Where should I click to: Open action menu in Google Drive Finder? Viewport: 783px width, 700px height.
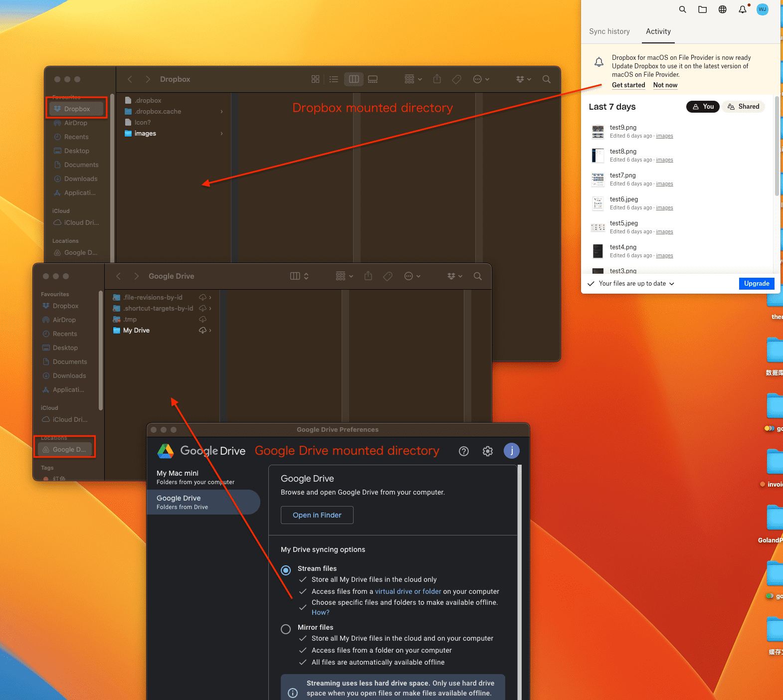(412, 276)
